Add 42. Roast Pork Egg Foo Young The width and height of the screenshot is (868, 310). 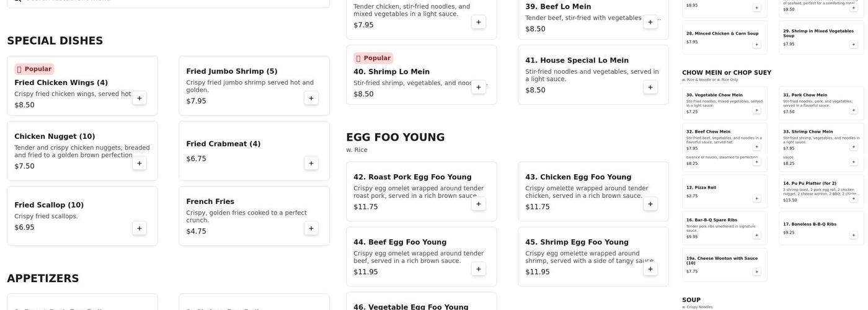point(478,204)
